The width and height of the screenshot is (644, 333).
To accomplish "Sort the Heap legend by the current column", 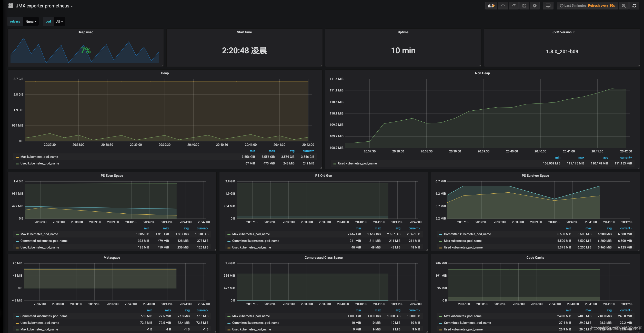I will pos(308,151).
